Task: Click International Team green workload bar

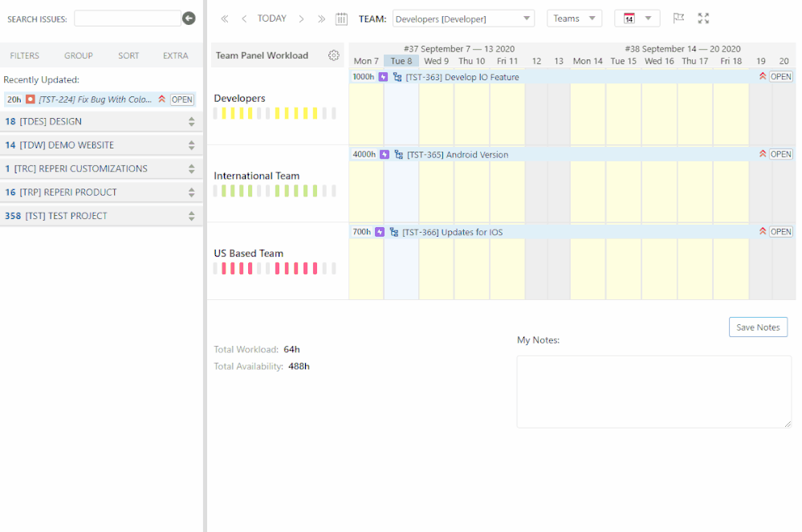Action: (x=275, y=191)
